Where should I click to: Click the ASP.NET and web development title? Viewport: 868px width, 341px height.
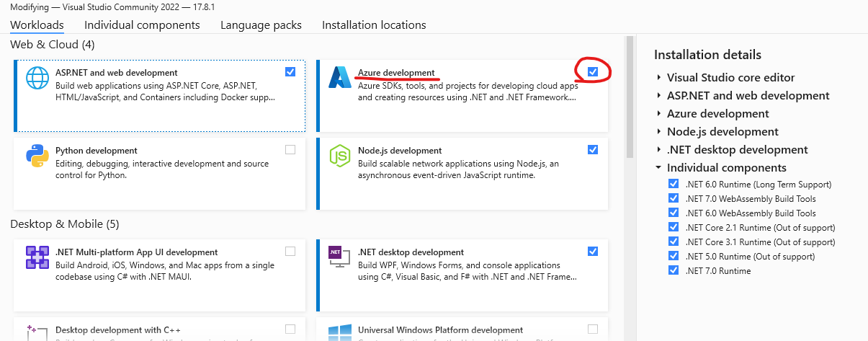pos(116,72)
